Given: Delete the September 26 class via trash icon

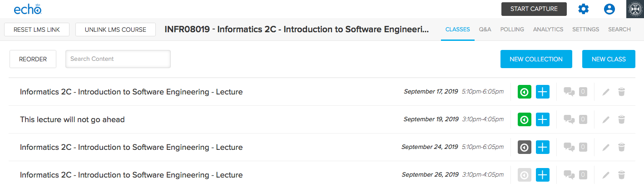Looking at the screenshot, I should 622,175.
